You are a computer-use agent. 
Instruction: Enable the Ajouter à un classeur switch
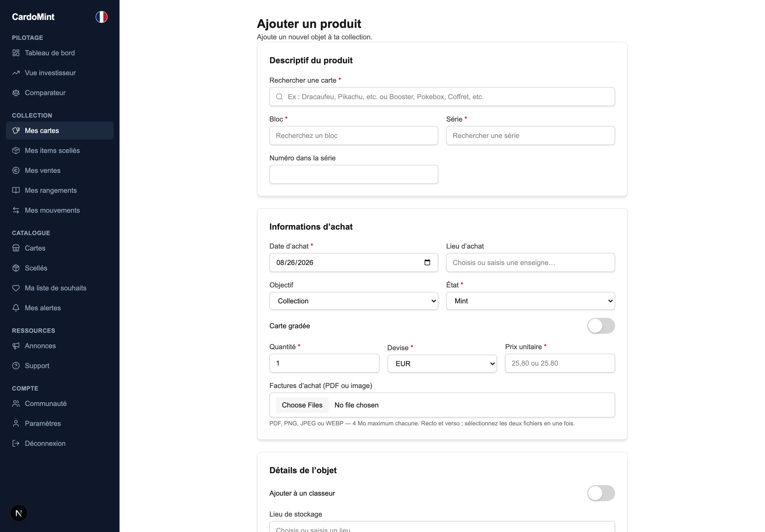click(601, 493)
